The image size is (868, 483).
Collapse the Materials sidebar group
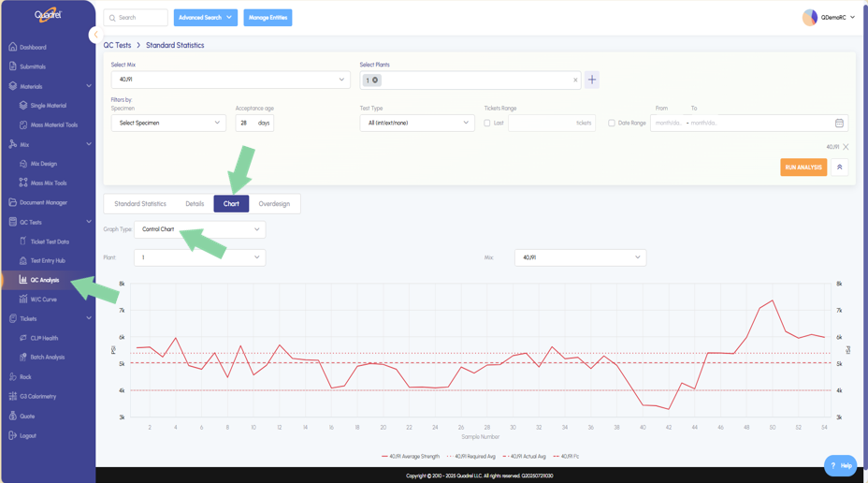[89, 86]
